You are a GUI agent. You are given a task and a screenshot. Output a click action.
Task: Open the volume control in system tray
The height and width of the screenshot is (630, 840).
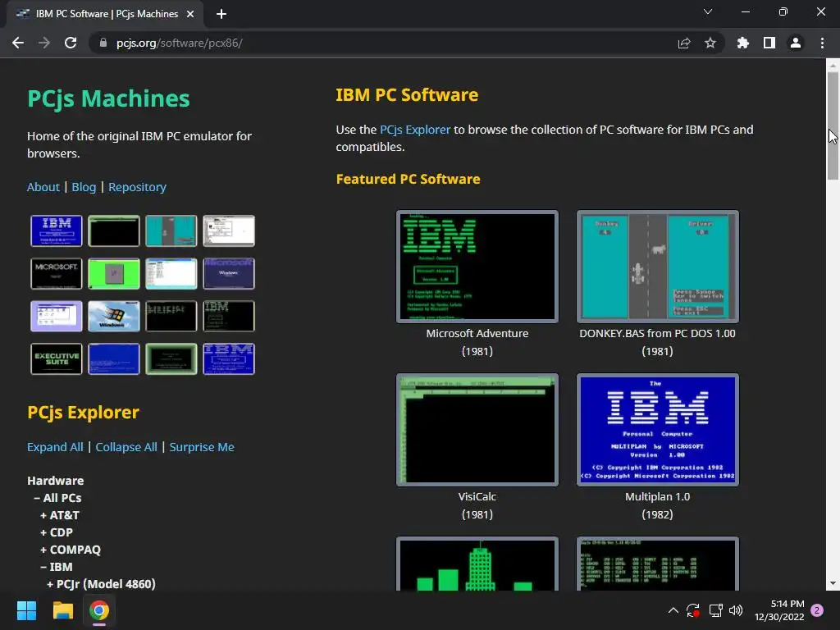pos(736,610)
